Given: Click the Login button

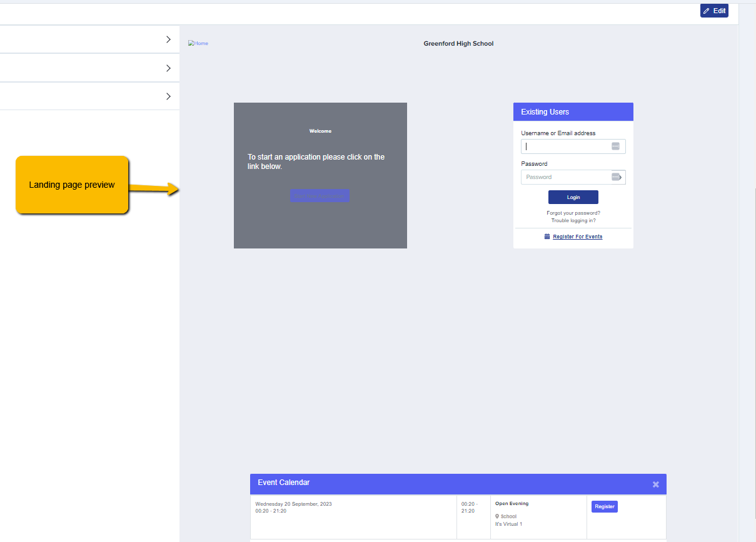Looking at the screenshot, I should [x=573, y=197].
